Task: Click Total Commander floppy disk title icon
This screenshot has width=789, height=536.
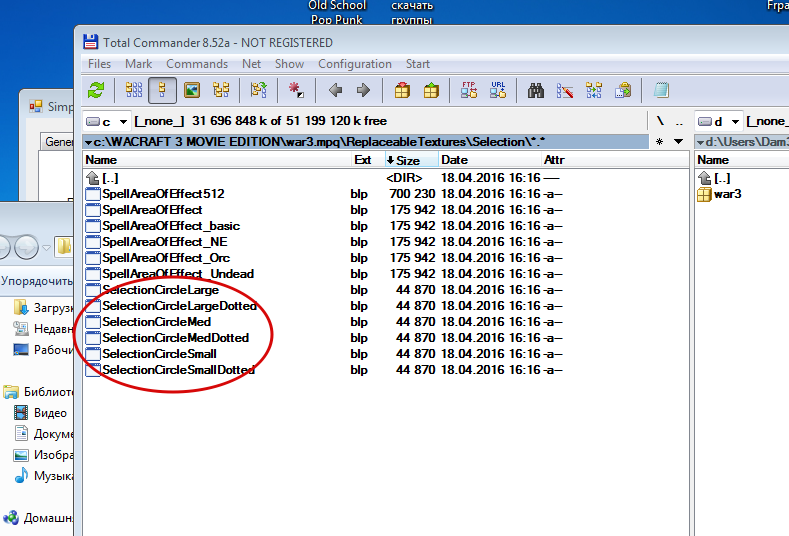Action: 91,42
